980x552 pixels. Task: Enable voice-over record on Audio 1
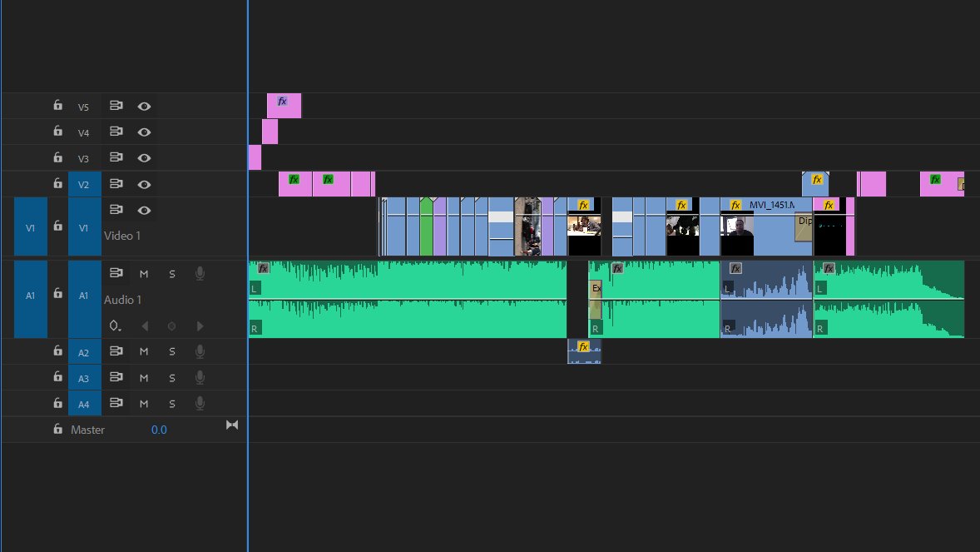click(x=200, y=273)
